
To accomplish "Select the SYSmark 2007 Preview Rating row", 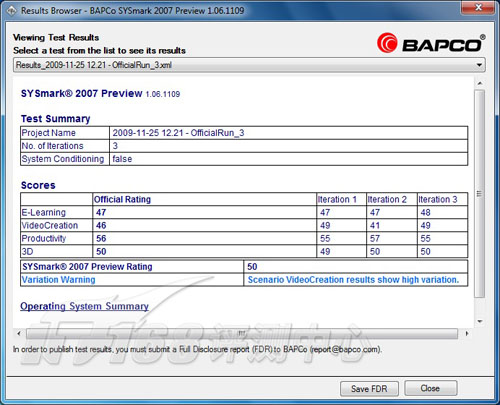I will click(244, 267).
